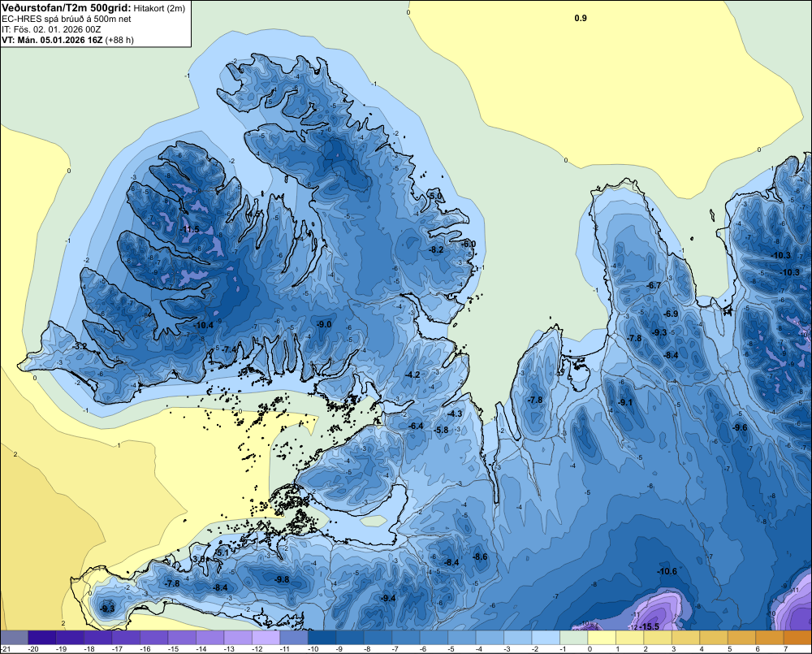The width and height of the screenshot is (812, 654).
Task: Click the -10.6 temperature value
Action: click(x=667, y=572)
